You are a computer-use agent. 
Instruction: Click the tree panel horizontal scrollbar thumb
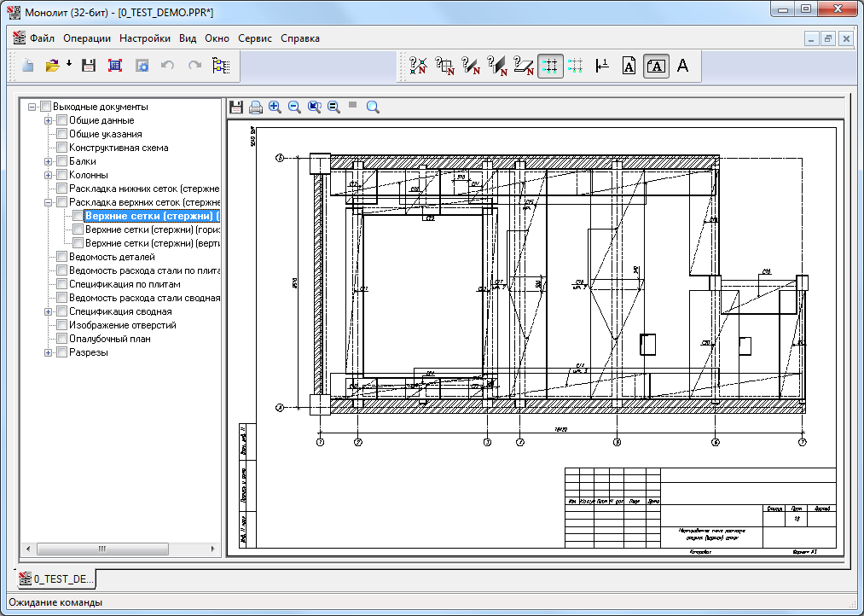pos(102,549)
